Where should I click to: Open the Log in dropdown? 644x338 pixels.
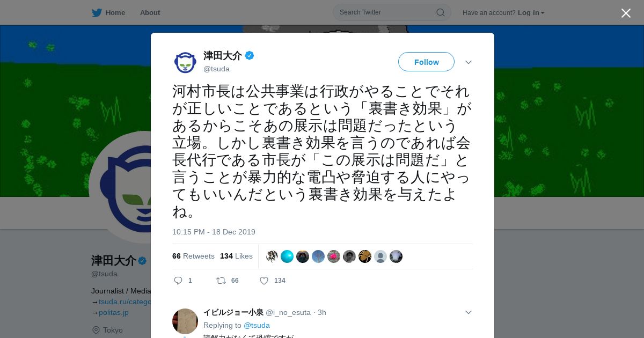coord(531,12)
